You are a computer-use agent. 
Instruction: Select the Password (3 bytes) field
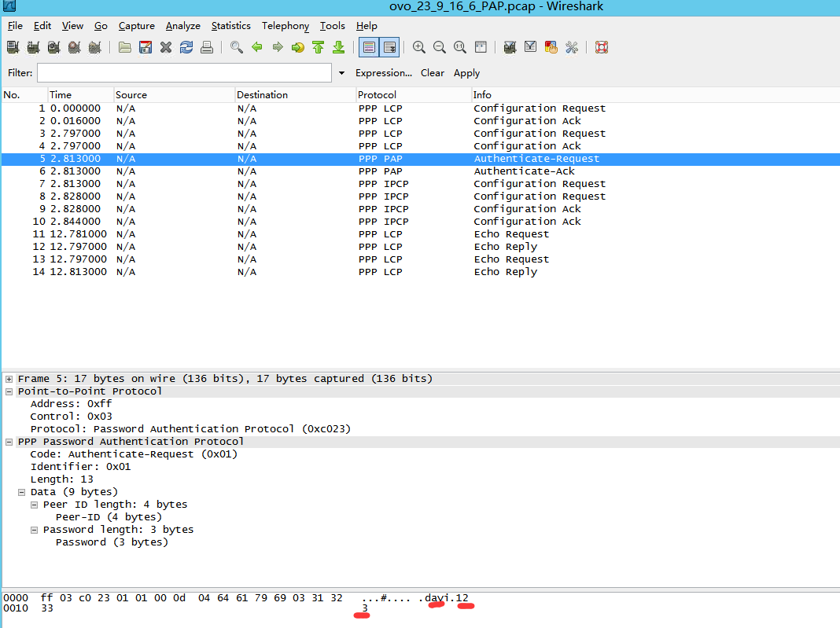(112, 542)
